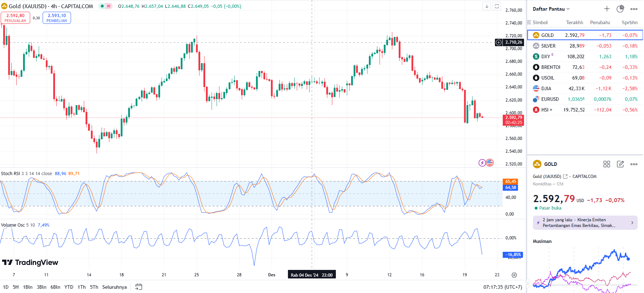The height and width of the screenshot is (293, 644).
Task: Click the down arrow icon above price scale
Action: 487,6
